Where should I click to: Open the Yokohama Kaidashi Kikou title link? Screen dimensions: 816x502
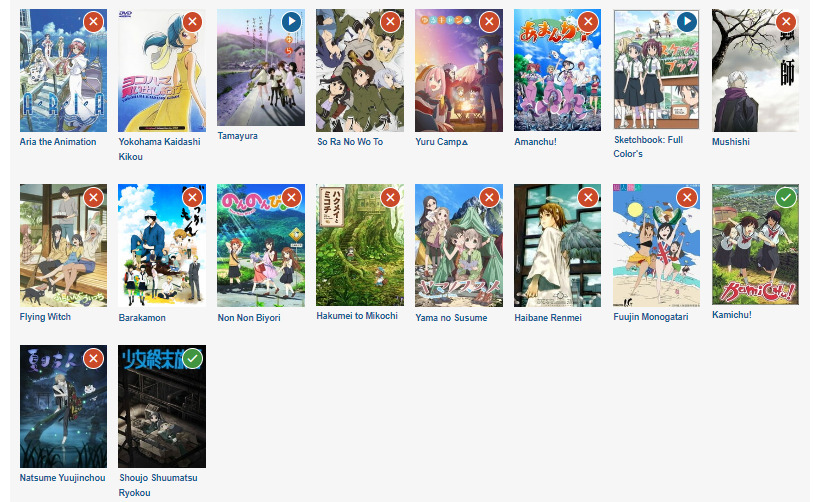159,149
